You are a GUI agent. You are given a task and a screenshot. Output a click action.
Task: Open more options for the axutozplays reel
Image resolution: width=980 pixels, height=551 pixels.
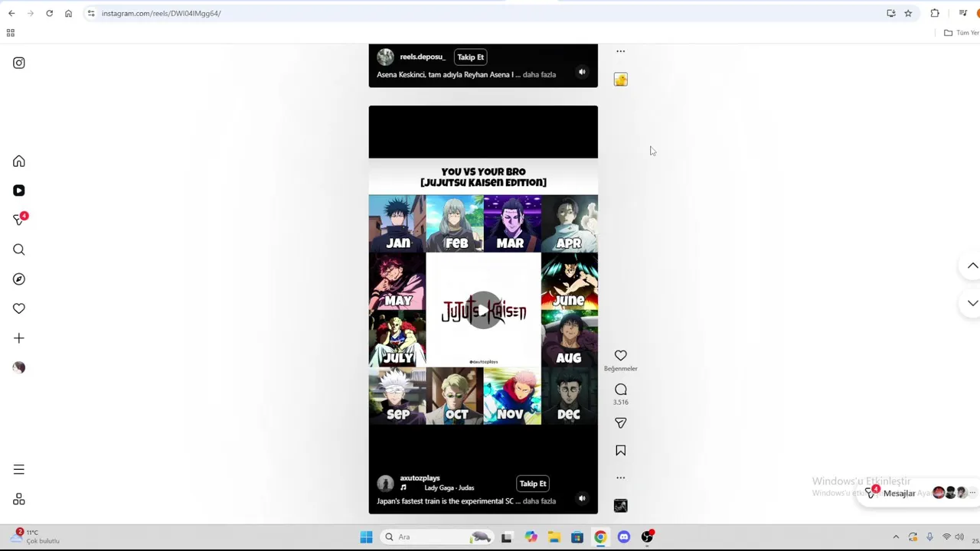click(621, 478)
